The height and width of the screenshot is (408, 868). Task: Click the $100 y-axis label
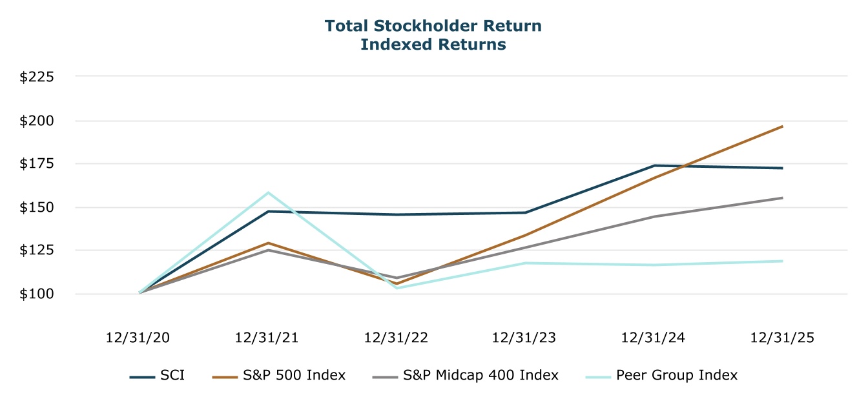[x=37, y=294]
